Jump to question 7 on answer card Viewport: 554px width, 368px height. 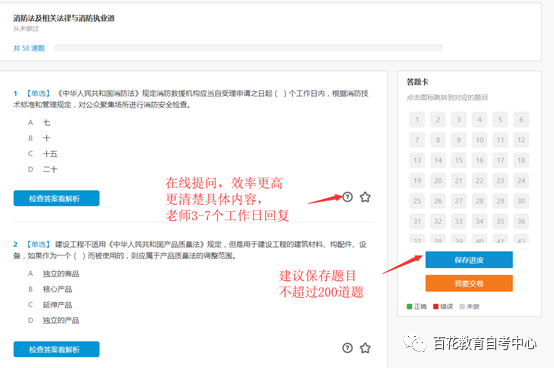(x=417, y=140)
